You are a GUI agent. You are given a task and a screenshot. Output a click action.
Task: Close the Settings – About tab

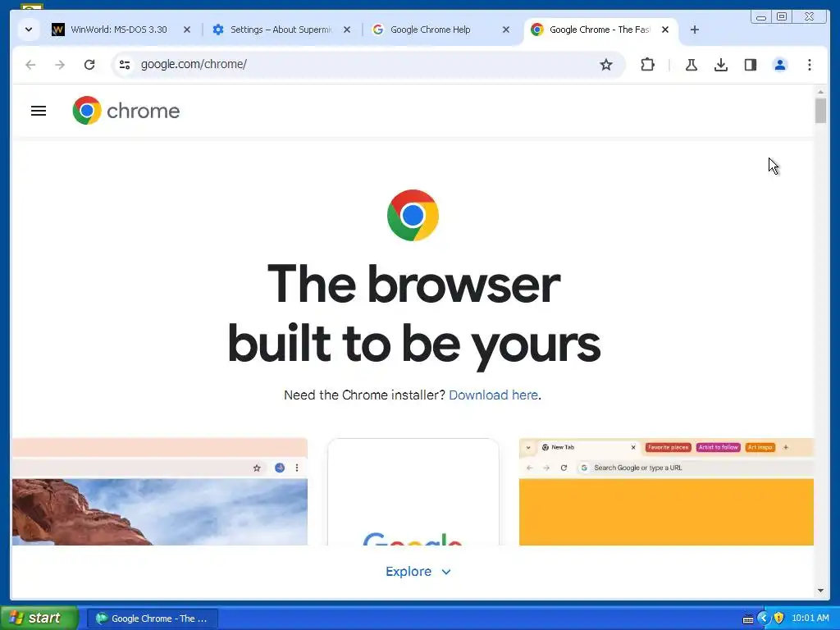[347, 30]
